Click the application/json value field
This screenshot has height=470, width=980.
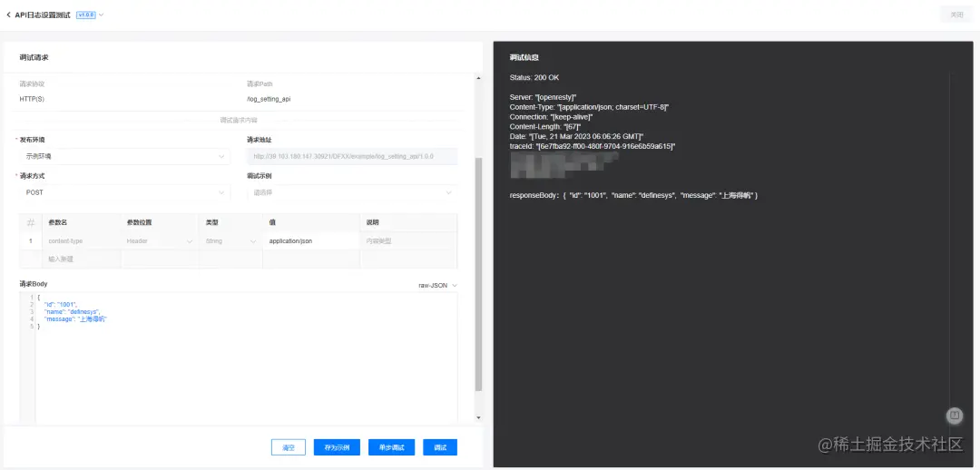pyautogui.click(x=311, y=240)
